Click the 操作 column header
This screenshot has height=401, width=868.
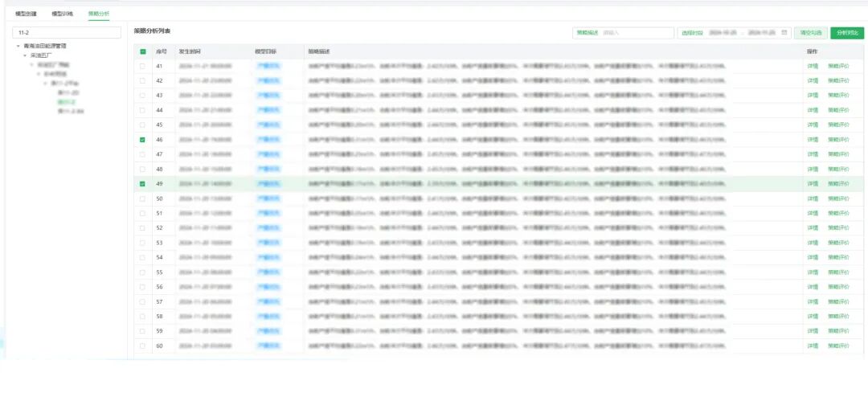point(812,51)
